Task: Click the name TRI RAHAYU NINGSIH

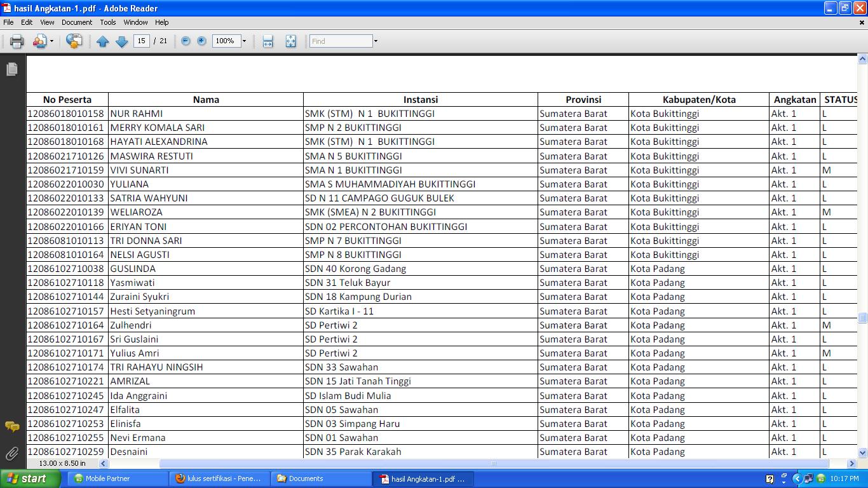Action: point(156,367)
